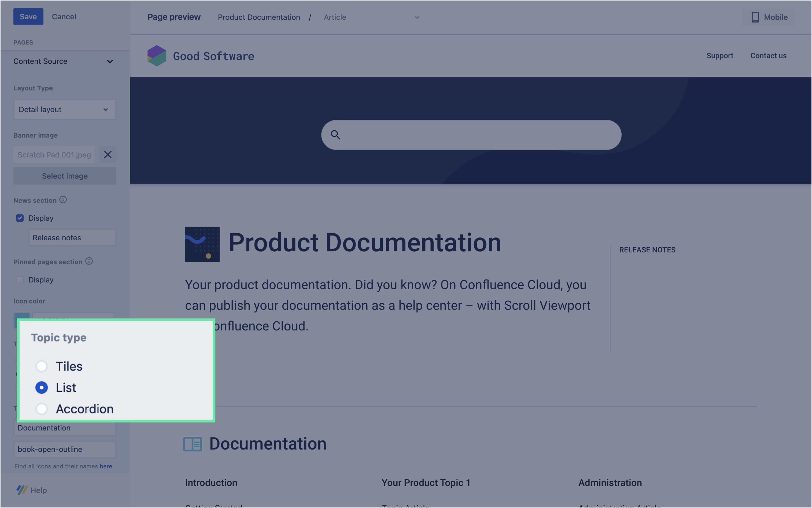Click the Save button
This screenshot has width=812, height=508.
[x=28, y=16]
